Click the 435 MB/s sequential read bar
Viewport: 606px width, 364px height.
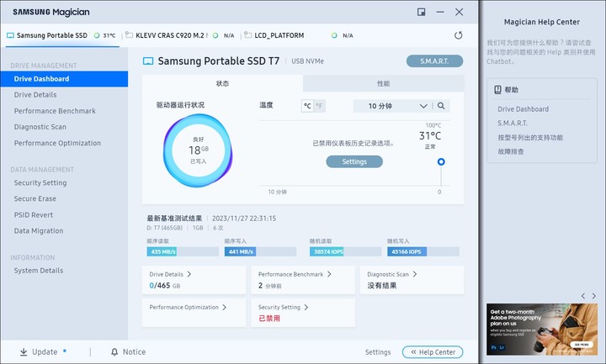click(183, 251)
